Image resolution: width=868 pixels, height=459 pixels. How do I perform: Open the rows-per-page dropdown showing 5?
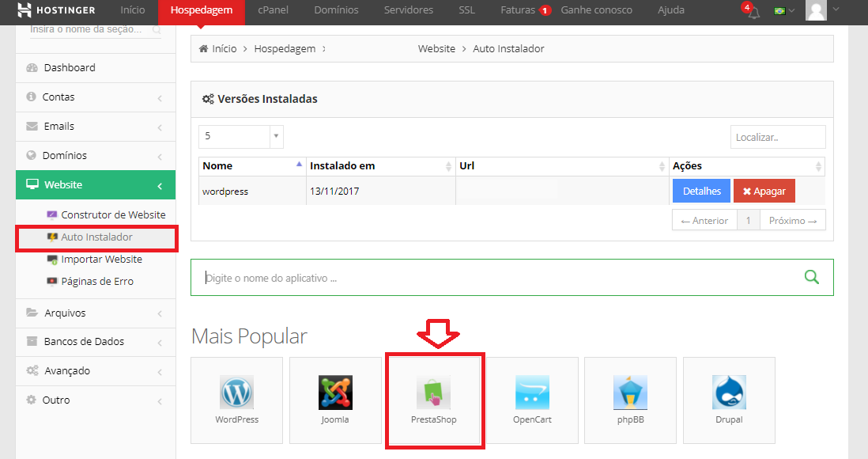(x=240, y=136)
